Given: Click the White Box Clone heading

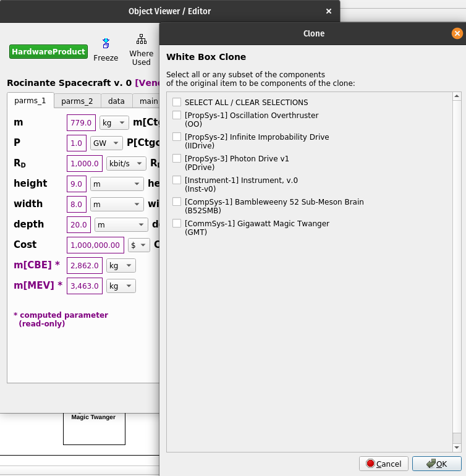Looking at the screenshot, I should 206,57.
